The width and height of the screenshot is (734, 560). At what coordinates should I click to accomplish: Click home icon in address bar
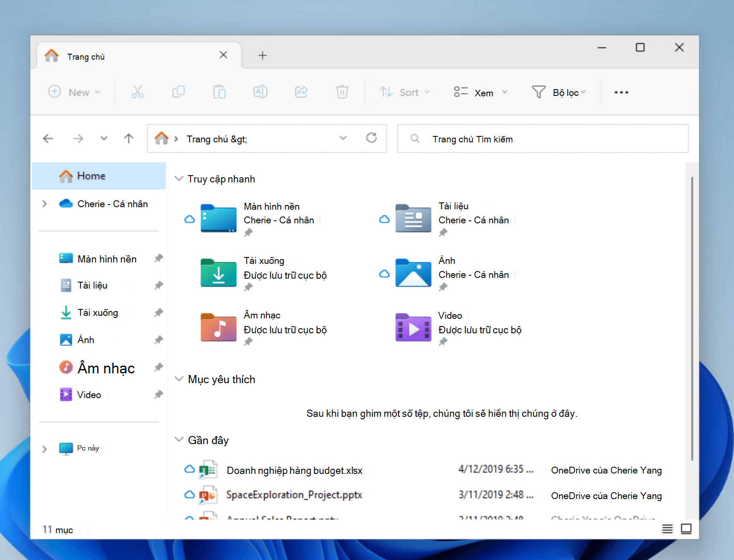coord(161,138)
